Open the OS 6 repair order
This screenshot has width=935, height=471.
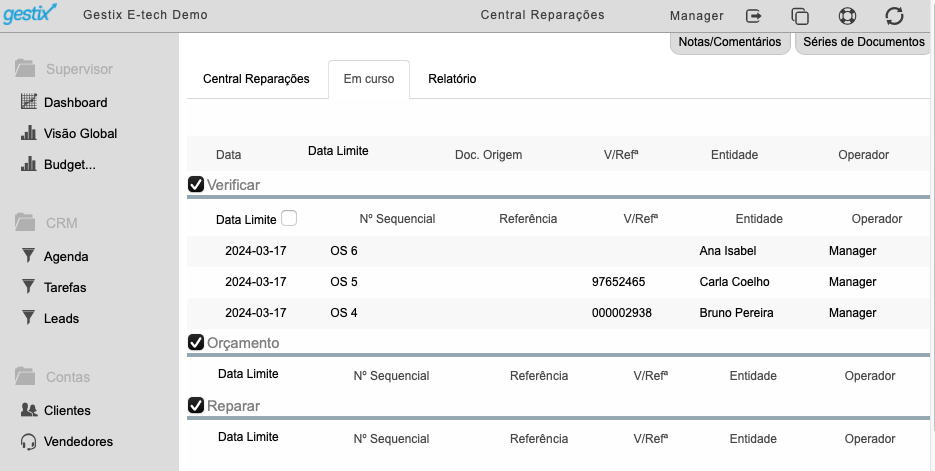(344, 251)
